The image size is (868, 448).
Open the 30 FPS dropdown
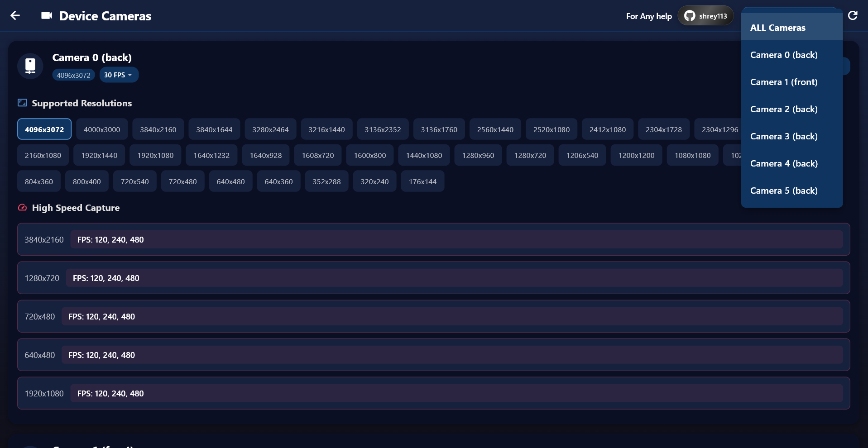pyautogui.click(x=119, y=75)
